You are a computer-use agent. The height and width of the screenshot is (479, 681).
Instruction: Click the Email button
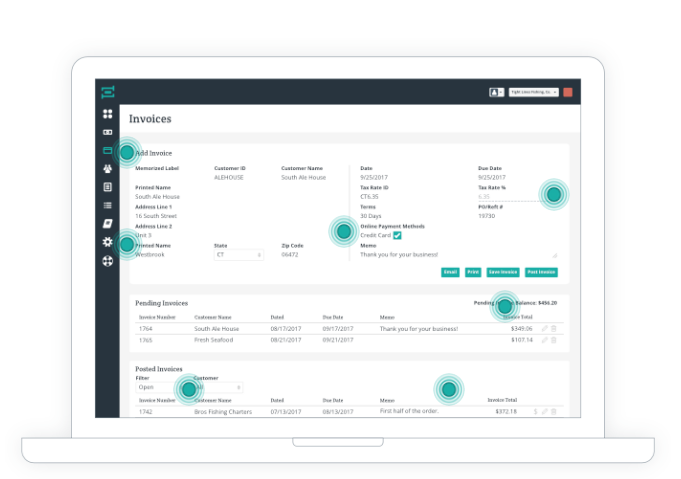[450, 272]
